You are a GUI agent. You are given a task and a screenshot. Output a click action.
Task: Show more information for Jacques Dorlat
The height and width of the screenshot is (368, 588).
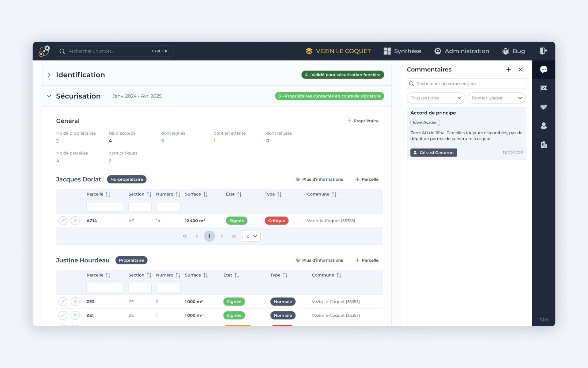coord(319,179)
